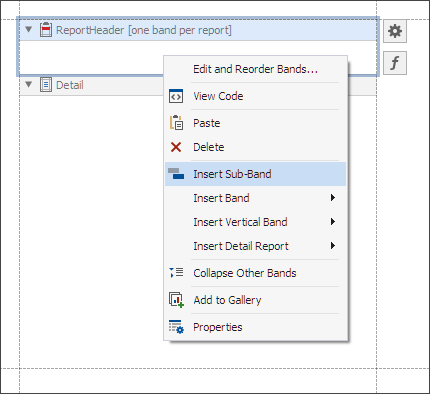Click the red Delete X icon

coord(176,147)
